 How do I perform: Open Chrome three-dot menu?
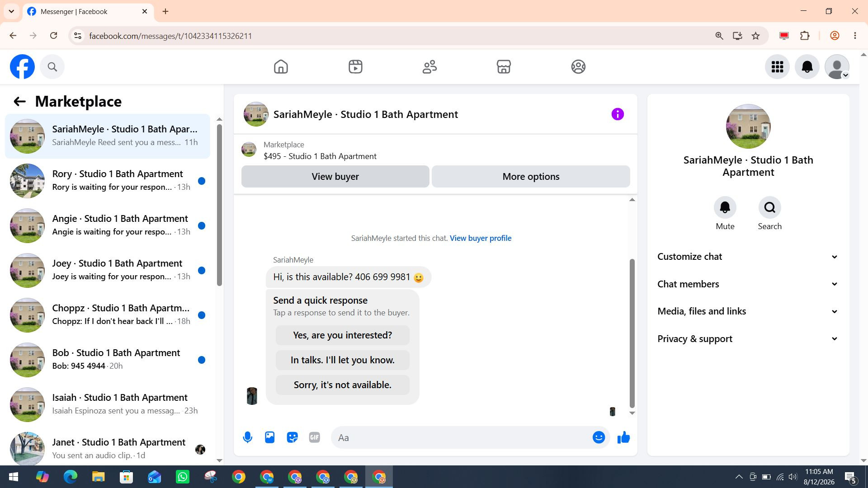[x=855, y=36]
